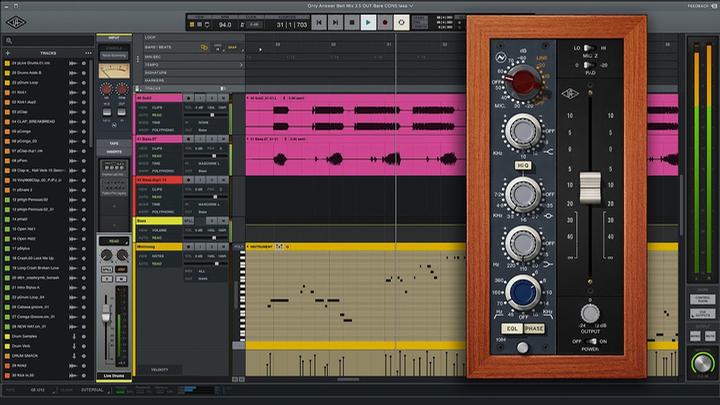Open the INSERTS section header
The height and width of the screenshot is (405, 720).
(114, 152)
